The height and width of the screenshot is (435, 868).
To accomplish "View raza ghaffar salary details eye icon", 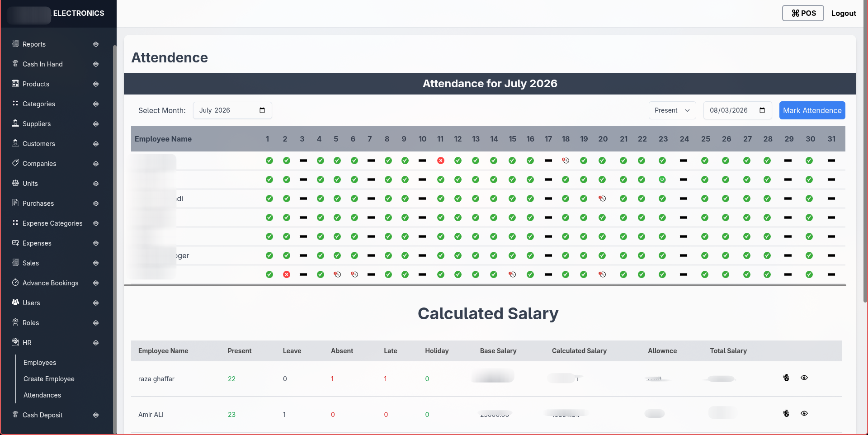I will point(804,378).
